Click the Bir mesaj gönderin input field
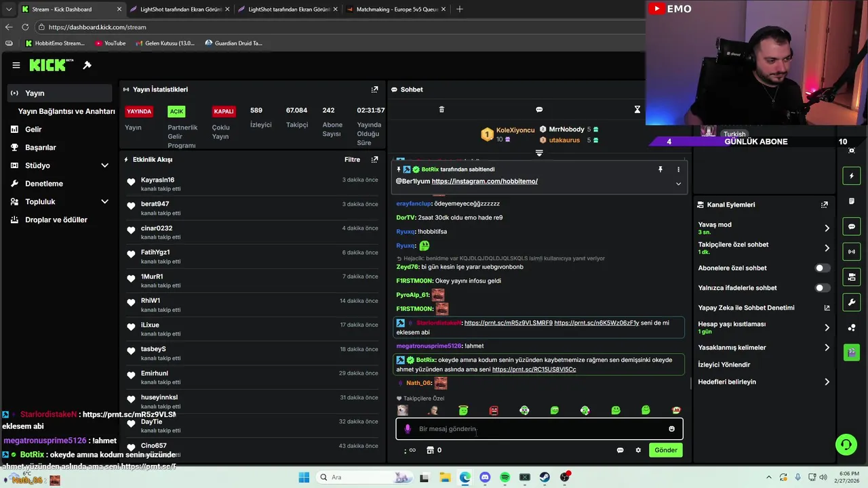Image resolution: width=868 pixels, height=488 pixels. [x=540, y=429]
